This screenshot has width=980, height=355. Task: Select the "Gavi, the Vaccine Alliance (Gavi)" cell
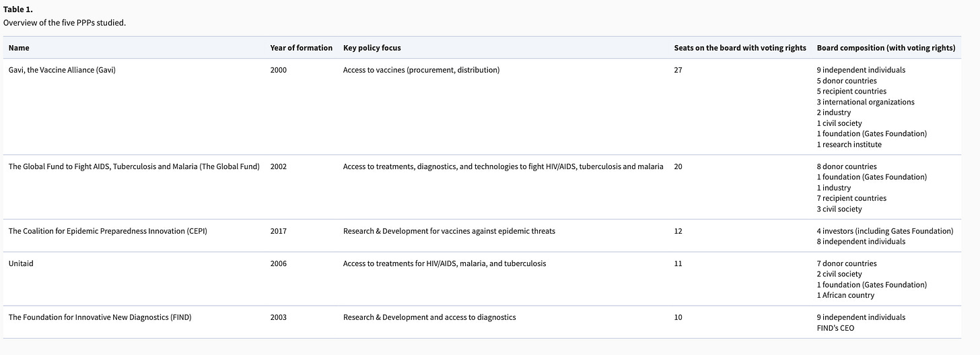click(x=62, y=69)
